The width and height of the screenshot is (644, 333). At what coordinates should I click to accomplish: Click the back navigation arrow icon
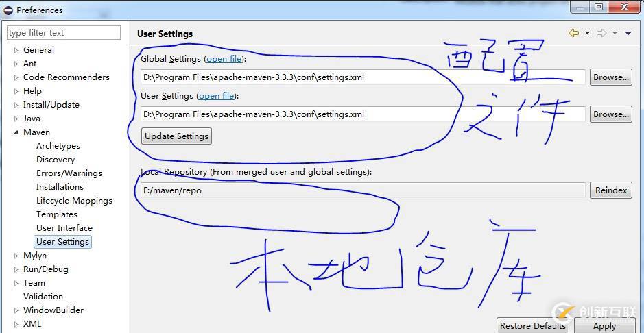(x=574, y=33)
